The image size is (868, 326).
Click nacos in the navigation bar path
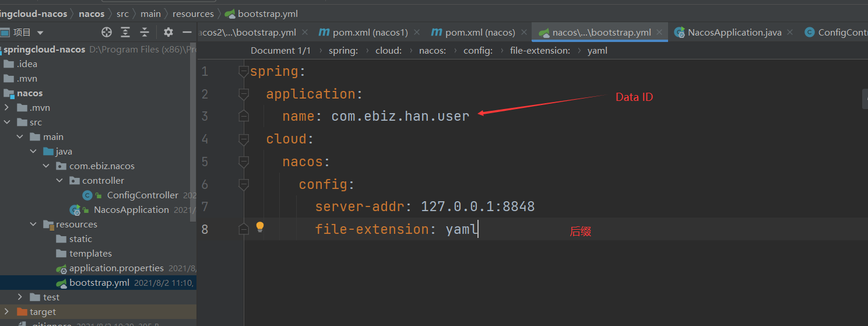pos(92,13)
